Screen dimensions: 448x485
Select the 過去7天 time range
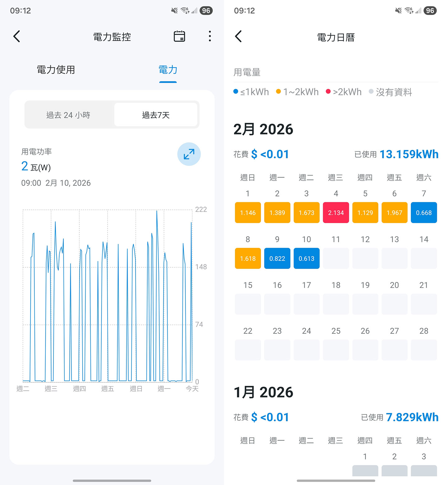click(x=156, y=115)
